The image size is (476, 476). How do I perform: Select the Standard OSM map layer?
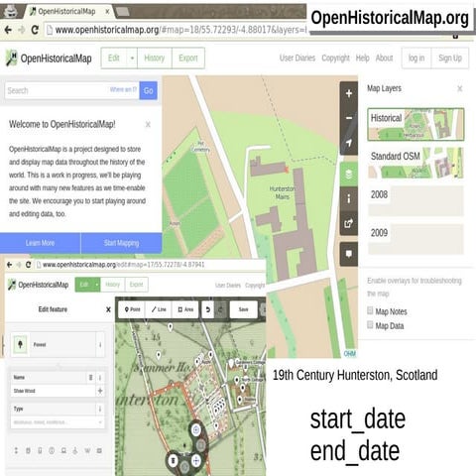point(416,163)
